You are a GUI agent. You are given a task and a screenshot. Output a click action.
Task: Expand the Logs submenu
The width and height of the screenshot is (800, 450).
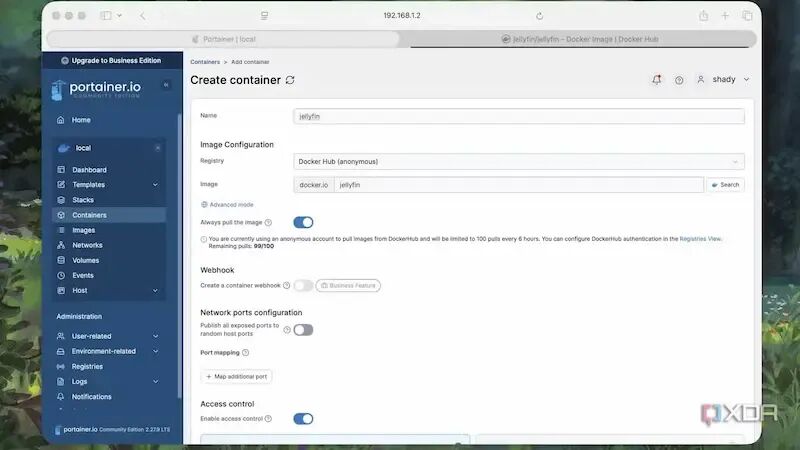coord(156,382)
